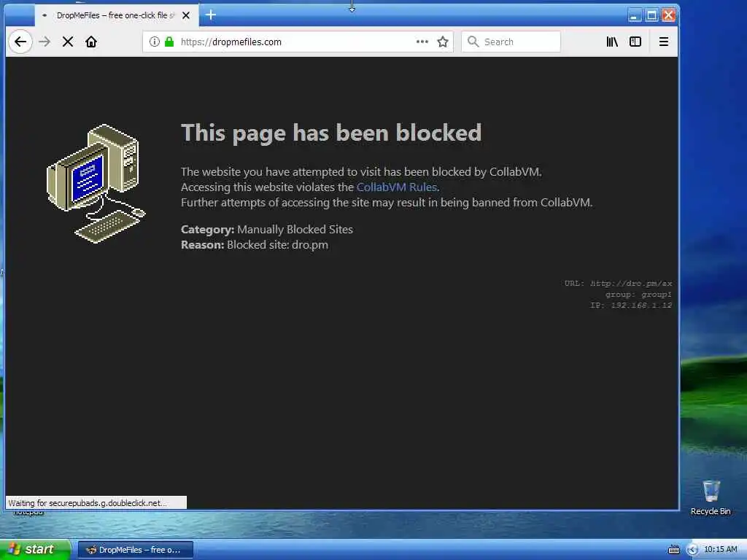Close the DropMeFiles tab
The height and width of the screenshot is (560, 747).
pyautogui.click(x=186, y=15)
